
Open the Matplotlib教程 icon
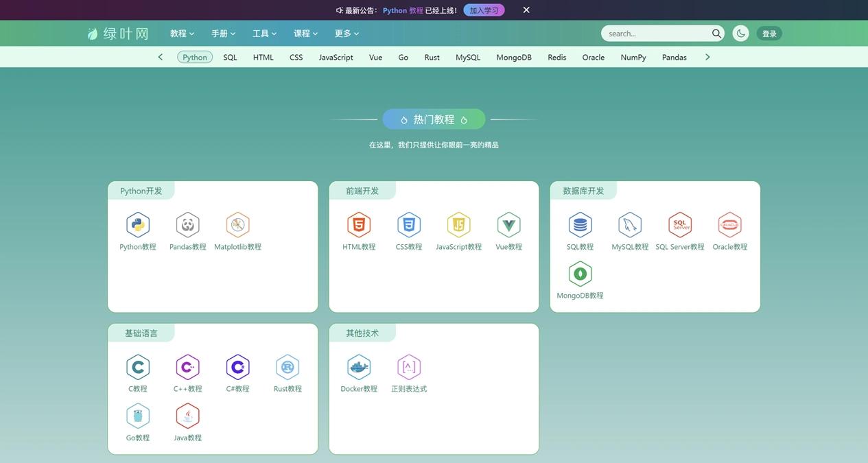tap(237, 225)
